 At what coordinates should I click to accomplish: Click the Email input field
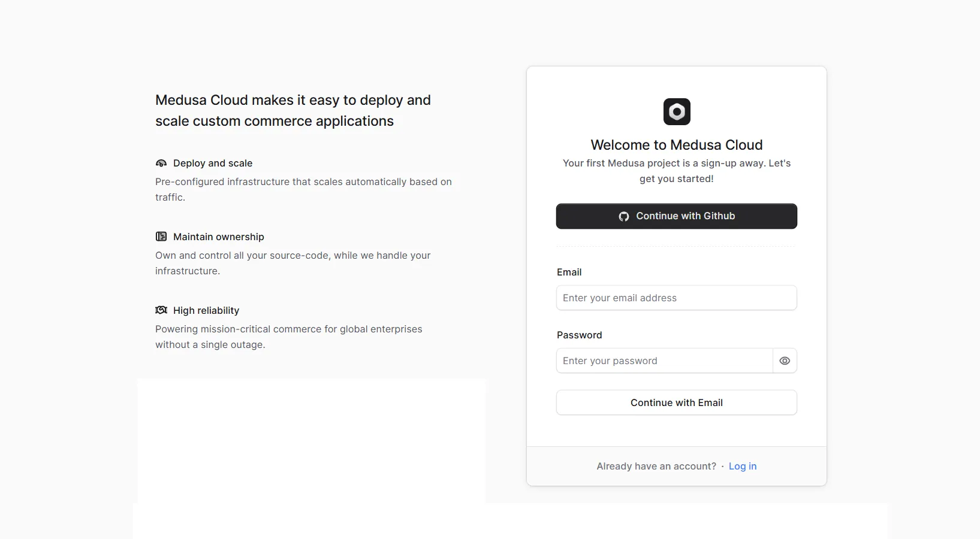tap(676, 298)
